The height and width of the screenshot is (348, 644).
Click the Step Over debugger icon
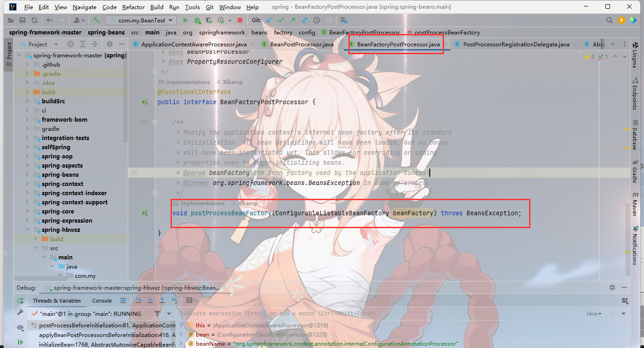[138, 301]
